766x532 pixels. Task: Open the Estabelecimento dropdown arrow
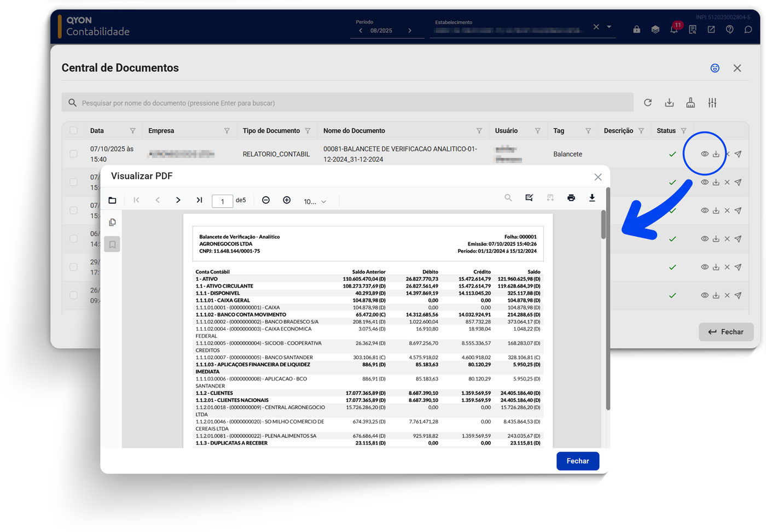pos(609,27)
